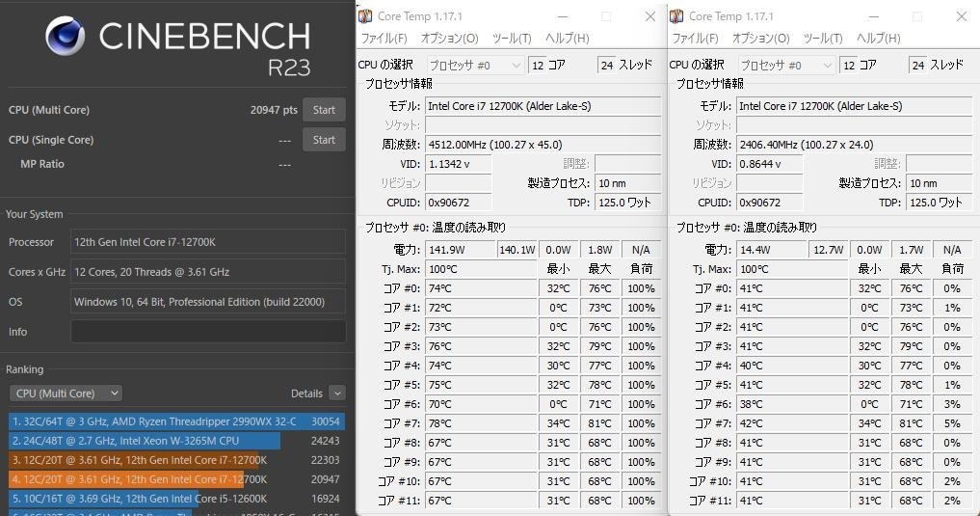980x516 pixels.
Task: Select Threadripper 2990WX ranking entry
Action: point(176,421)
